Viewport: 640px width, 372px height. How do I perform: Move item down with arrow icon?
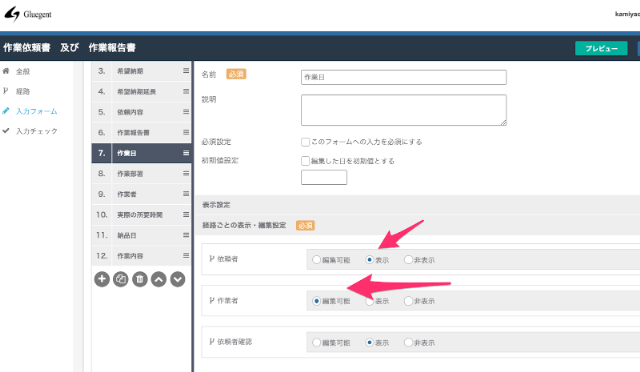click(x=178, y=279)
